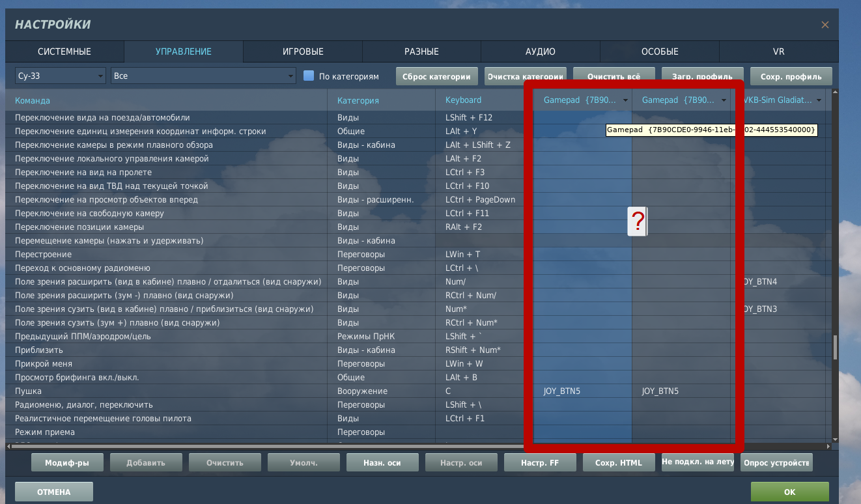This screenshot has height=504, width=861.
Task: Click Сохр. профиль button
Action: pyautogui.click(x=791, y=76)
